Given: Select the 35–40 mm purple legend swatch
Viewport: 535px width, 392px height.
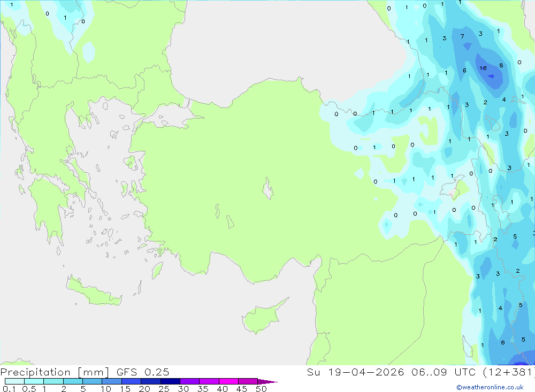Looking at the screenshot, I should 209,381.
